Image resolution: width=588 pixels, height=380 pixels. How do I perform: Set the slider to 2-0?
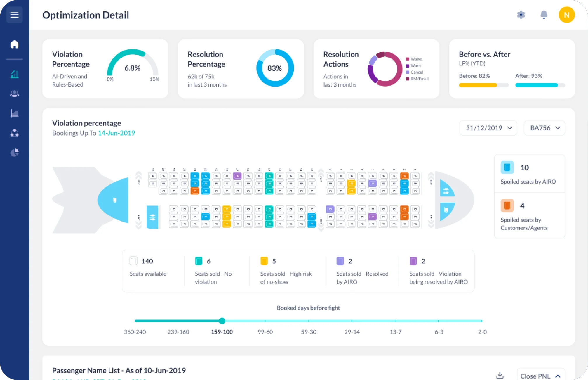tap(482, 332)
